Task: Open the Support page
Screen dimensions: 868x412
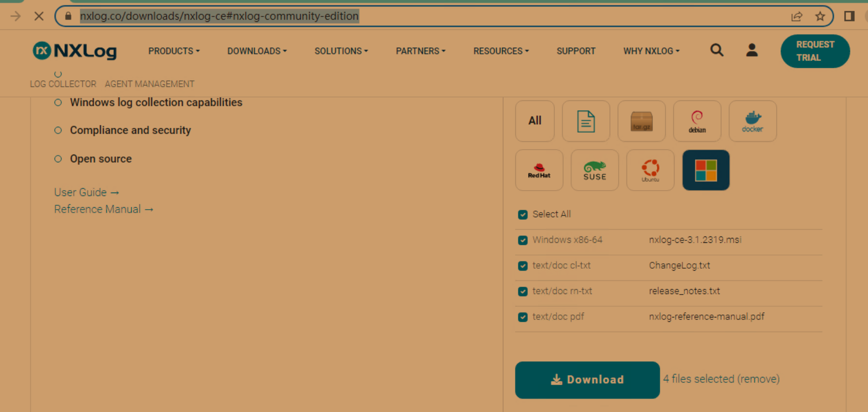Action: click(576, 51)
